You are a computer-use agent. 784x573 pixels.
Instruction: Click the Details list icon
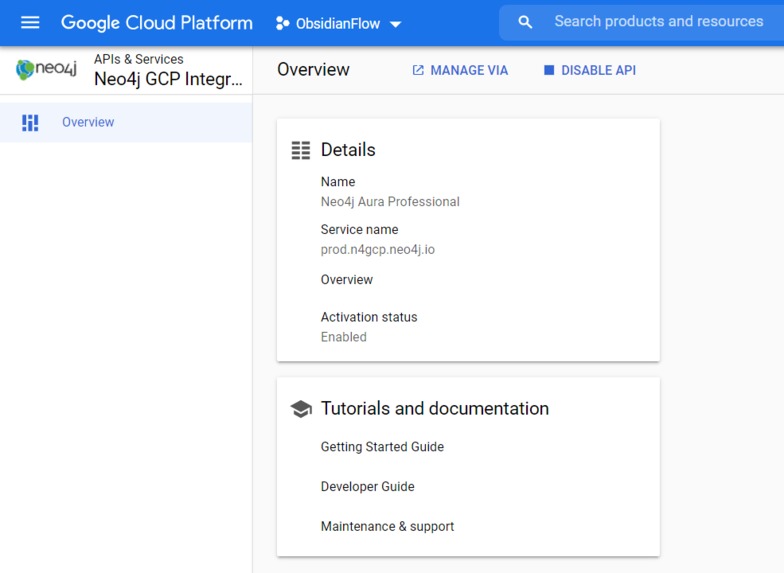point(300,150)
